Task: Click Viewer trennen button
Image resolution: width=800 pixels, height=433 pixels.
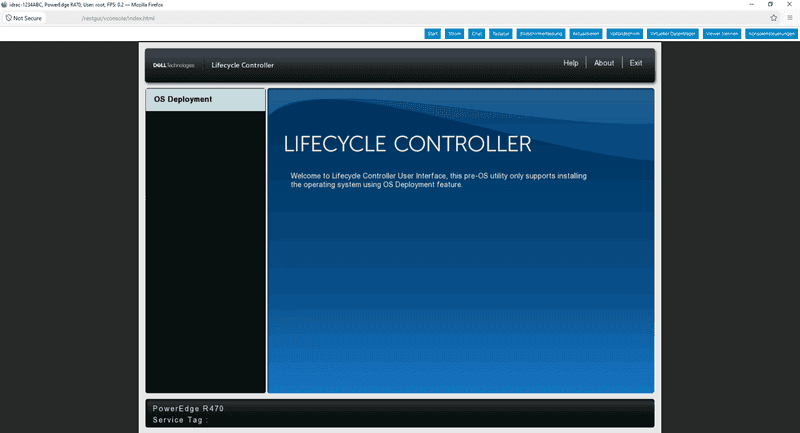Action: (722, 34)
